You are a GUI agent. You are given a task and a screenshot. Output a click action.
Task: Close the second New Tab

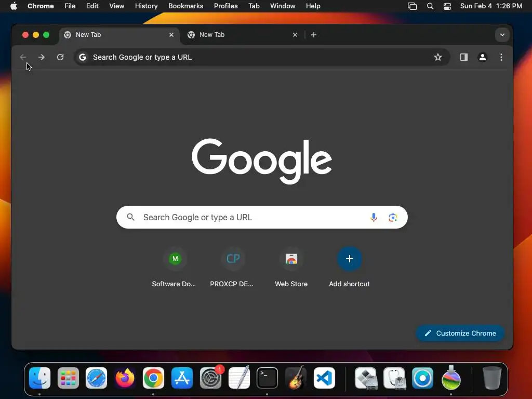[x=295, y=35]
